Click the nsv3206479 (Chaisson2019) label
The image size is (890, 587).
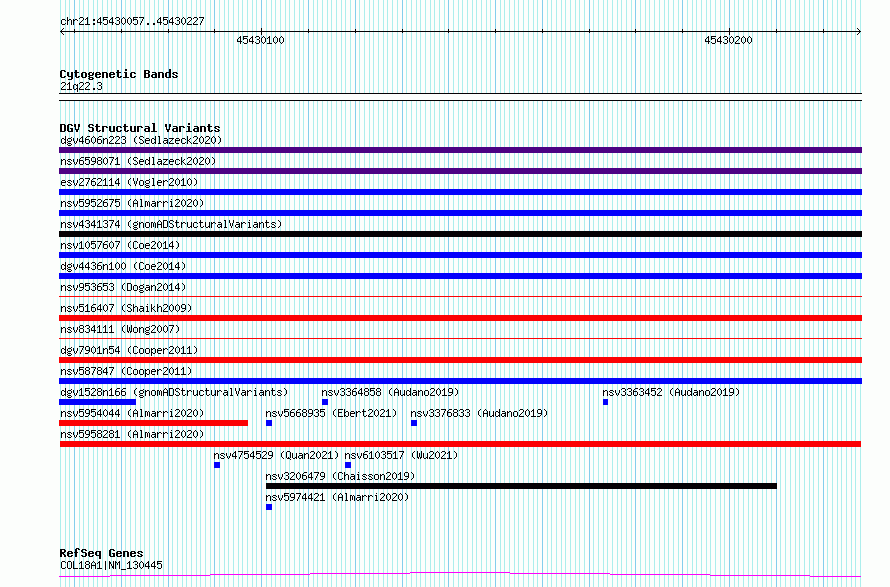pyautogui.click(x=340, y=476)
